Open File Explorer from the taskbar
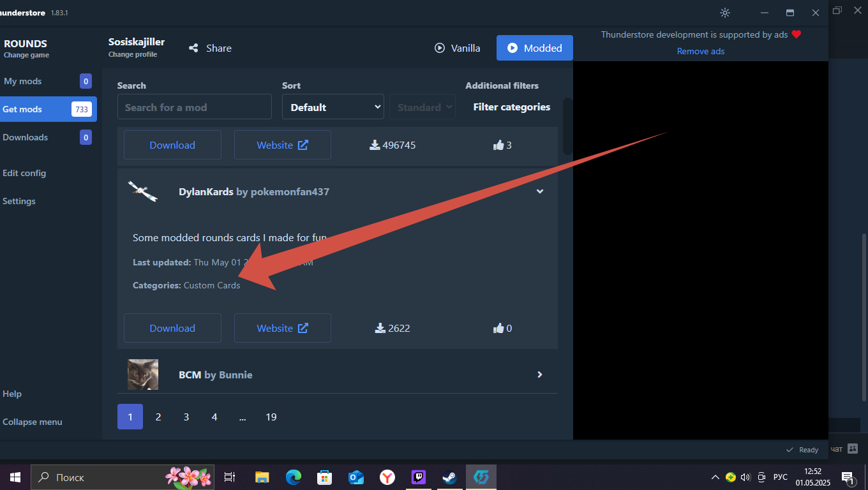Viewport: 868px width, 490px height. [262, 477]
